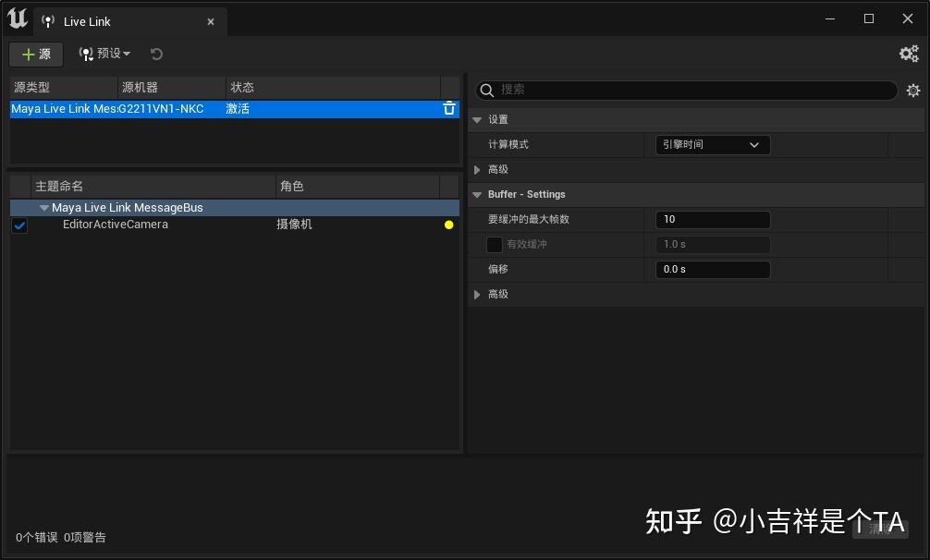This screenshot has width=930, height=560.
Task: Expand the 高级 section under Buffer - Settings
Action: tap(477, 294)
